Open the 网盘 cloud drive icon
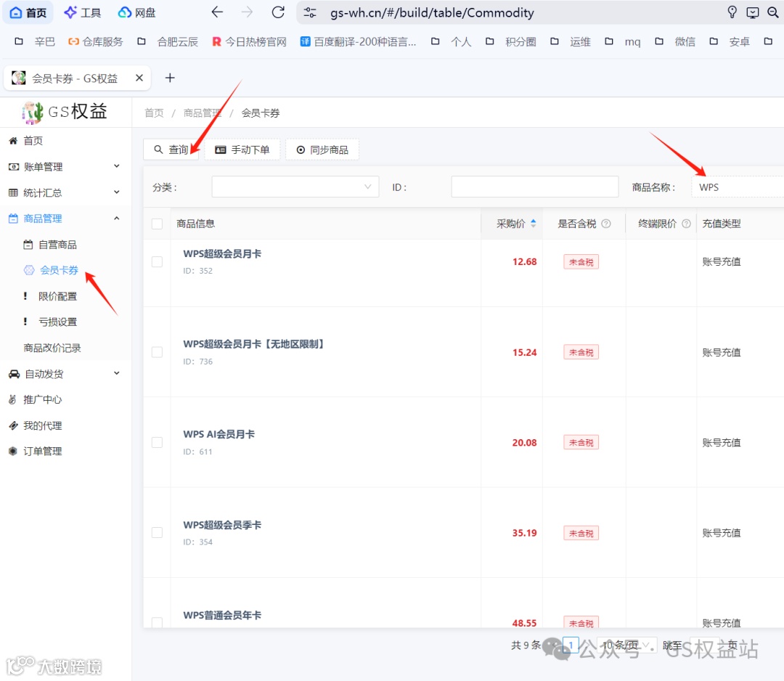784x681 pixels. pos(136,12)
